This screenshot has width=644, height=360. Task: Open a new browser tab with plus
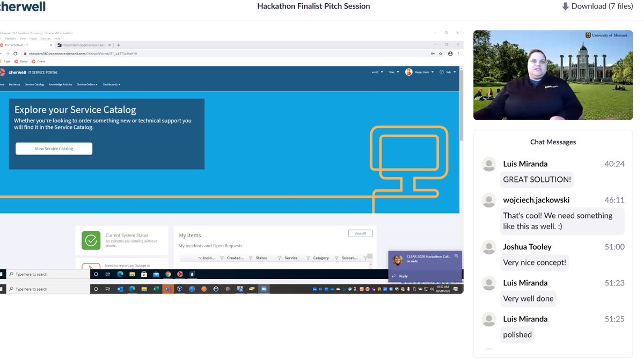(x=119, y=45)
